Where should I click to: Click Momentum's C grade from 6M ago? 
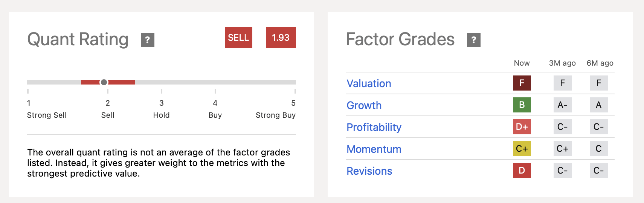(x=598, y=149)
